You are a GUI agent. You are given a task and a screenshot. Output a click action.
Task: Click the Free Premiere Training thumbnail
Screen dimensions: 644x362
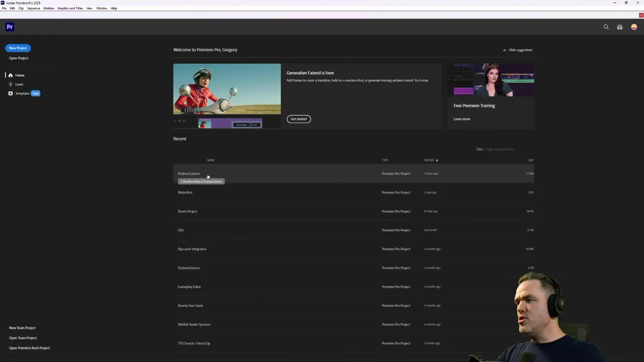(491, 79)
